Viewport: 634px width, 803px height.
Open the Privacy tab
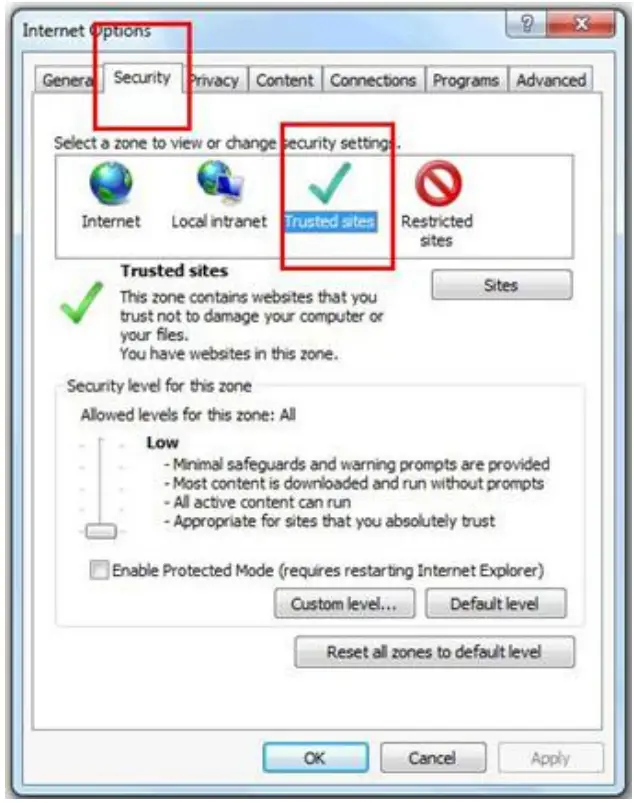tap(215, 80)
